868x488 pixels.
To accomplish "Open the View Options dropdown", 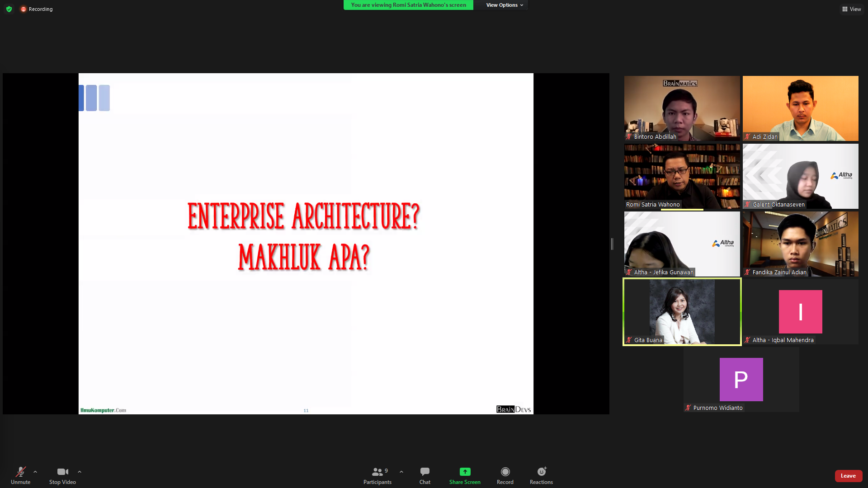I will (x=505, y=5).
